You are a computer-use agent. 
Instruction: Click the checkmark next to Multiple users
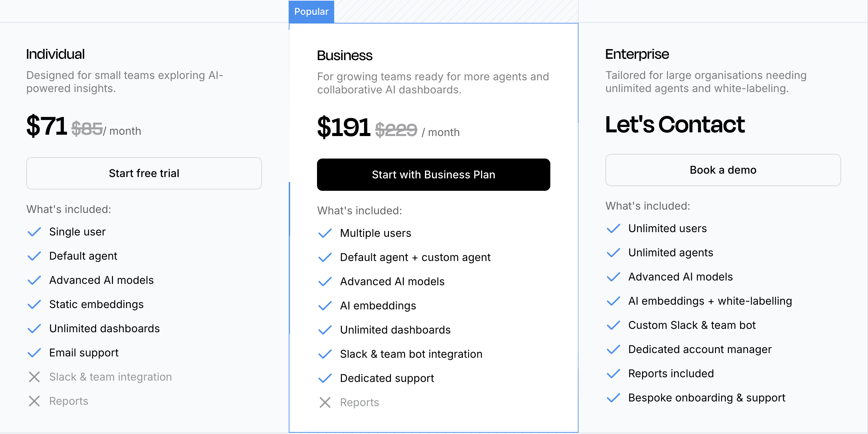click(x=325, y=233)
